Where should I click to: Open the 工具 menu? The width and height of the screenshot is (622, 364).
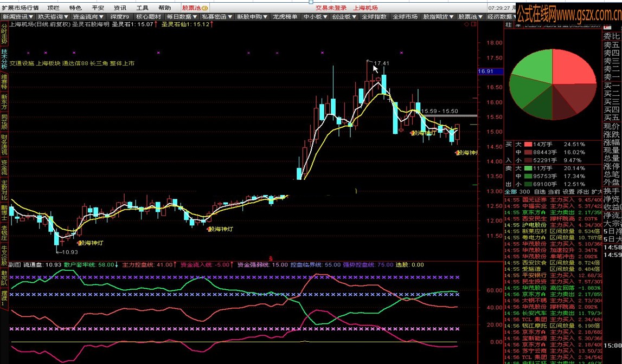(142, 8)
